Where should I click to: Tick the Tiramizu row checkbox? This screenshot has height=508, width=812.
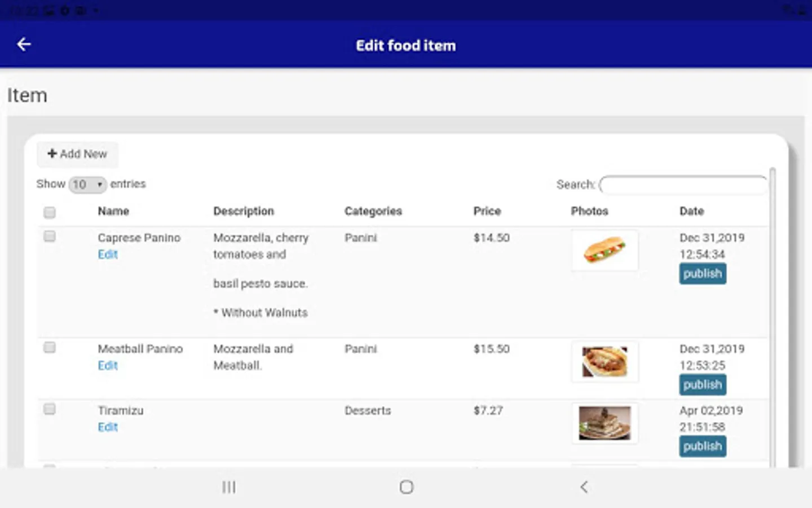pos(50,409)
